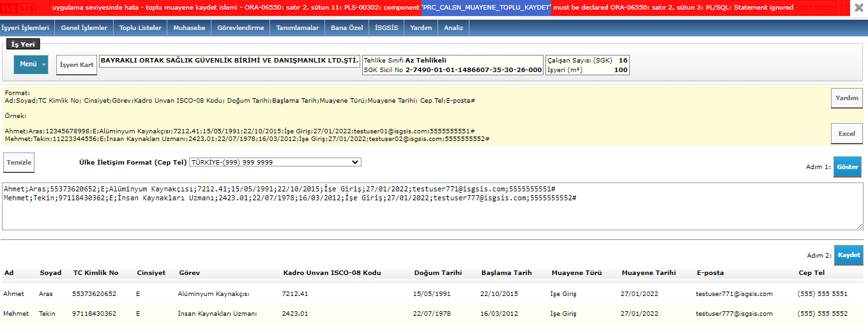The width and height of the screenshot is (868, 333).
Task: Open the İşyeri Kart button
Action: [x=77, y=65]
